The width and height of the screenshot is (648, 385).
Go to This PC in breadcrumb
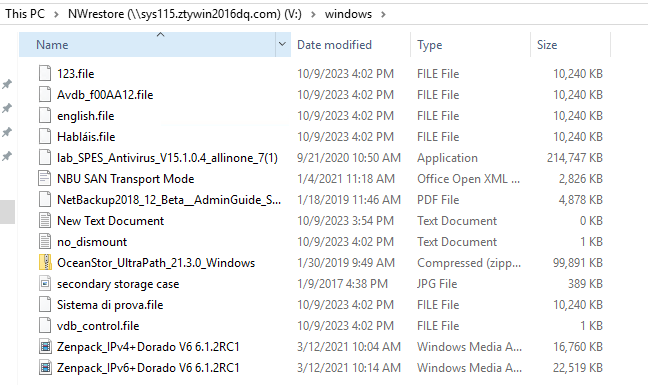[x=25, y=14]
